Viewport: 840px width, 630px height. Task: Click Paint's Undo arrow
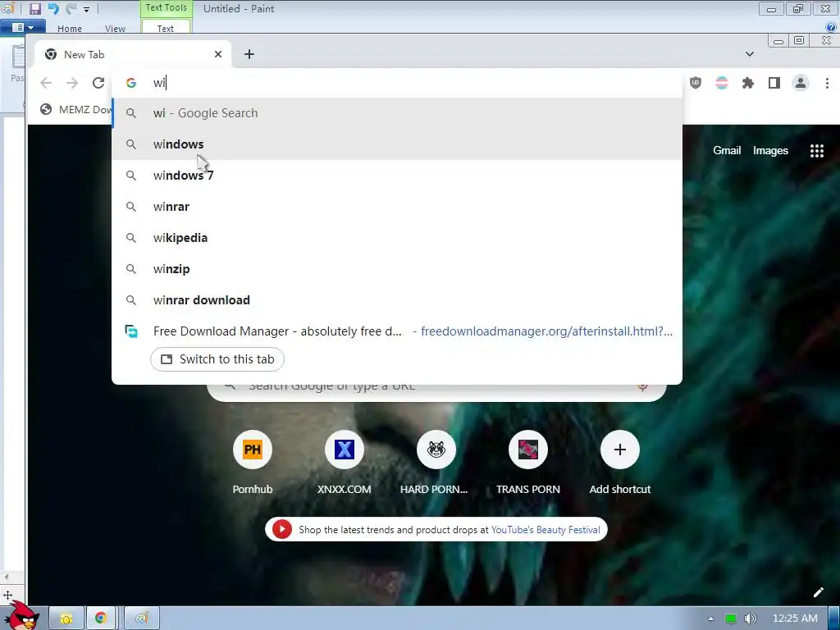tap(53, 8)
